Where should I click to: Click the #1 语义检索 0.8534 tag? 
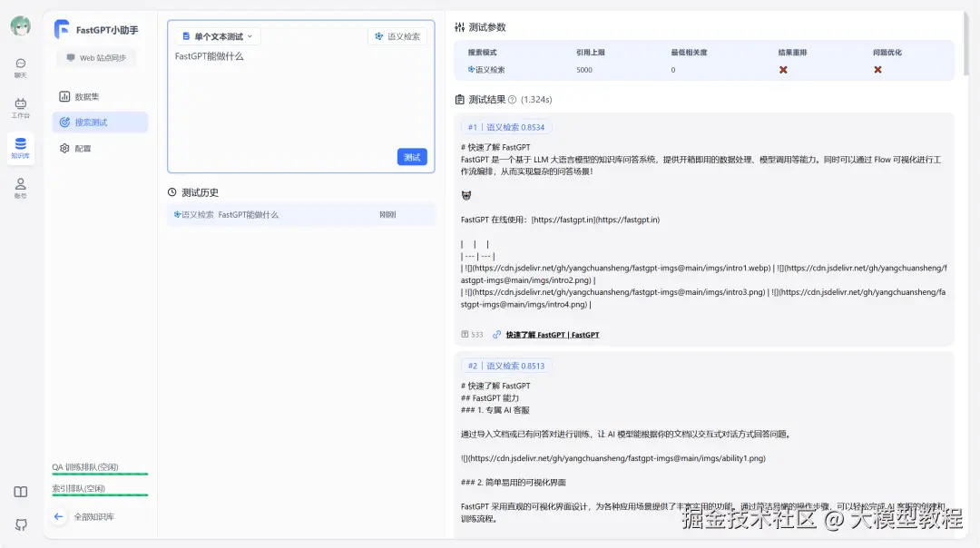[x=506, y=127]
